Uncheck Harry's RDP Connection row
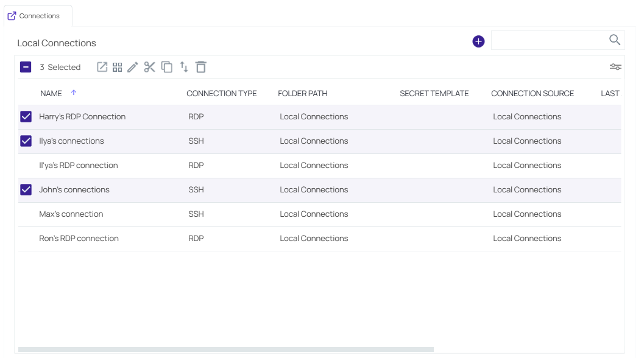Image resolution: width=644 pixels, height=358 pixels. point(26,116)
